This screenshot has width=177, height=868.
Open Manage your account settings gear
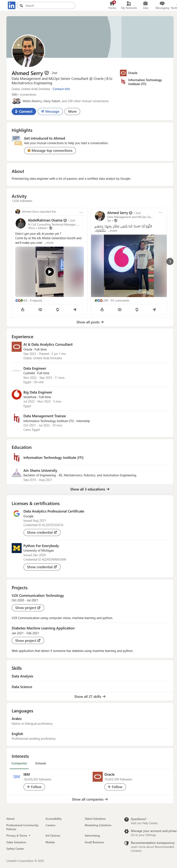point(126,832)
